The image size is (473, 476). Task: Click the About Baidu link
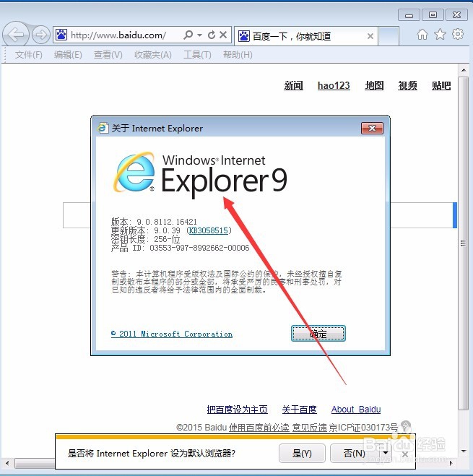(356, 410)
